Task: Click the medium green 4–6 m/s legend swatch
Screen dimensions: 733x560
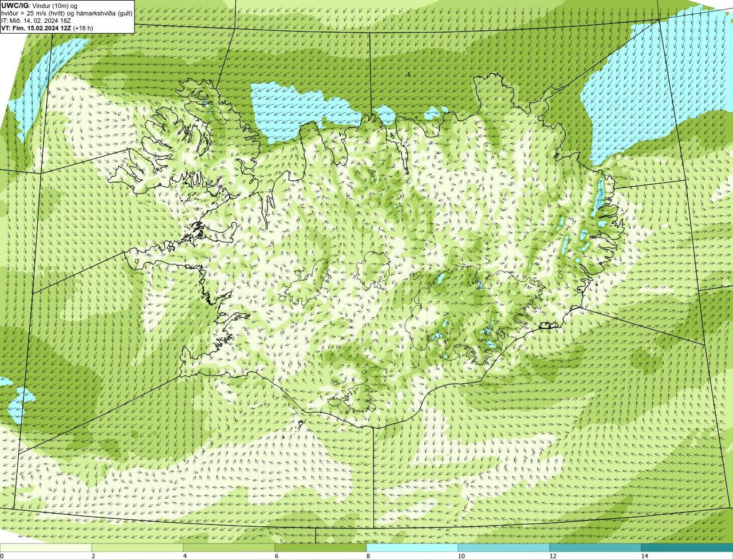Action: tap(229, 547)
